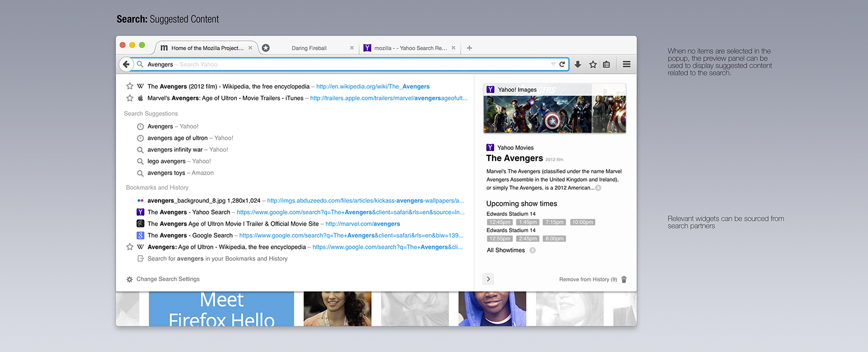Viewport: 868px width, 352px height.
Task: Click magnifier icon beside lego avengers
Action: [x=140, y=161]
